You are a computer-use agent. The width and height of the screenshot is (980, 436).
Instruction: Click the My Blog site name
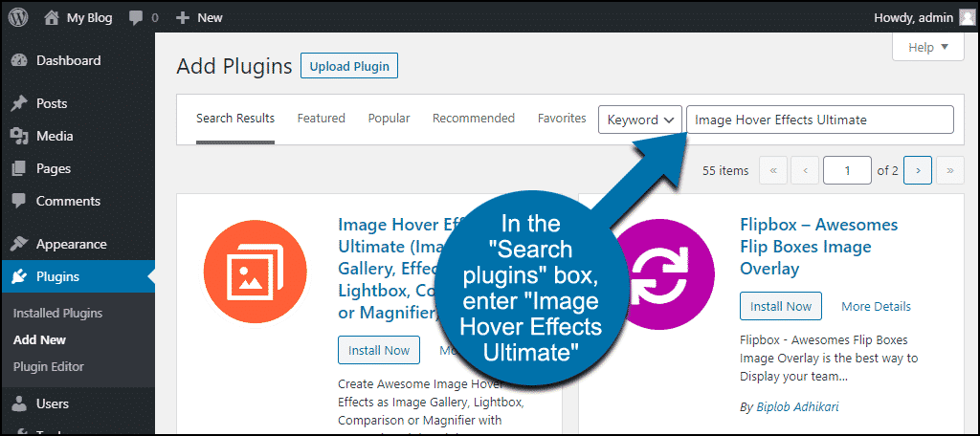click(89, 18)
